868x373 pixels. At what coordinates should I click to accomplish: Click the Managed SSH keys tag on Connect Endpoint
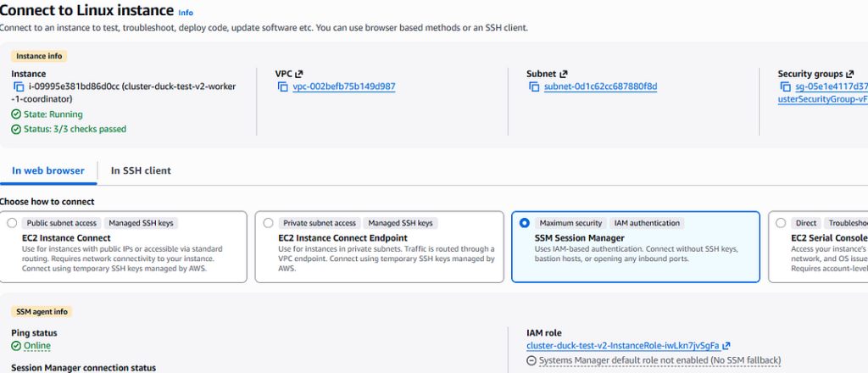[x=401, y=223]
